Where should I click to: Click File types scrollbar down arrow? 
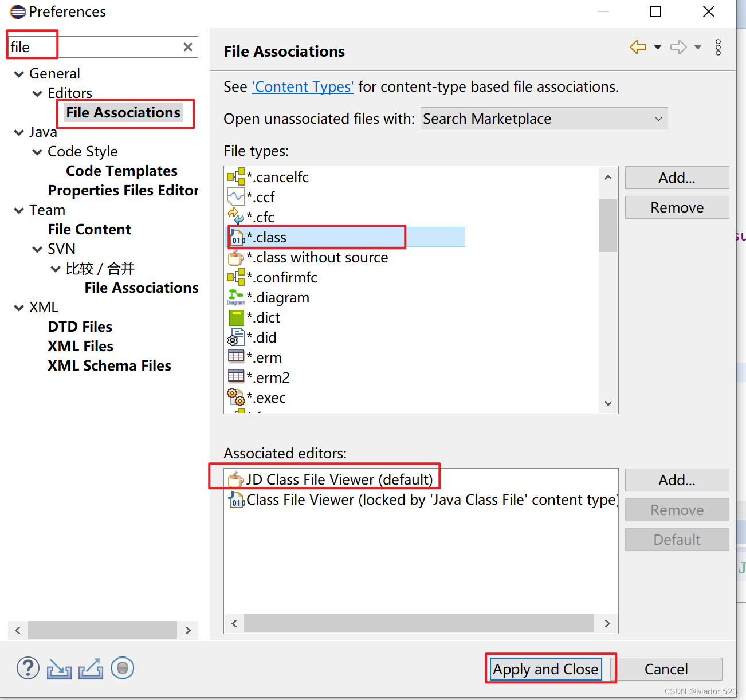click(608, 403)
